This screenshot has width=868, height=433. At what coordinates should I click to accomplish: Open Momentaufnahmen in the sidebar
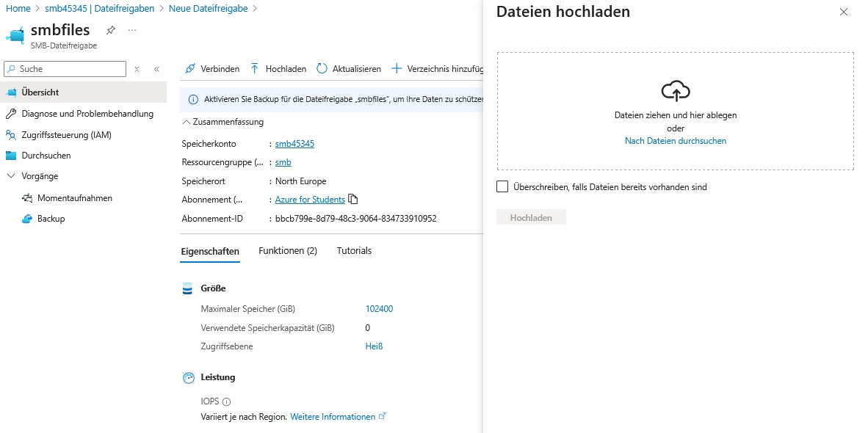pyautogui.click(x=74, y=198)
